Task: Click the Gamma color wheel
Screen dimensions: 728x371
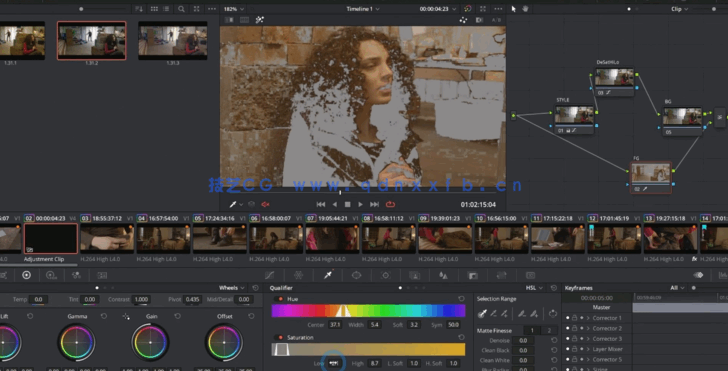Action: (76, 343)
